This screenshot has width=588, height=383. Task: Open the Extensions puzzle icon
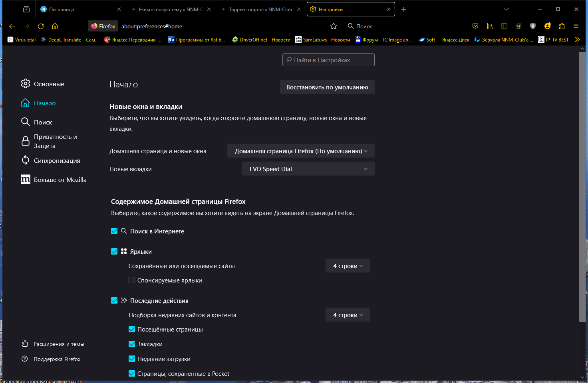[562, 26]
